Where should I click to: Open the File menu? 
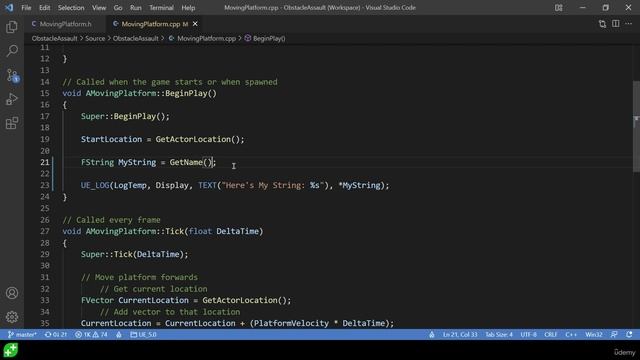point(26,8)
